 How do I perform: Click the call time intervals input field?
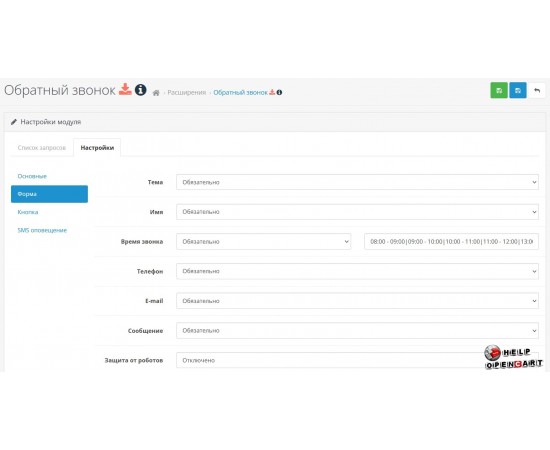coord(451,242)
